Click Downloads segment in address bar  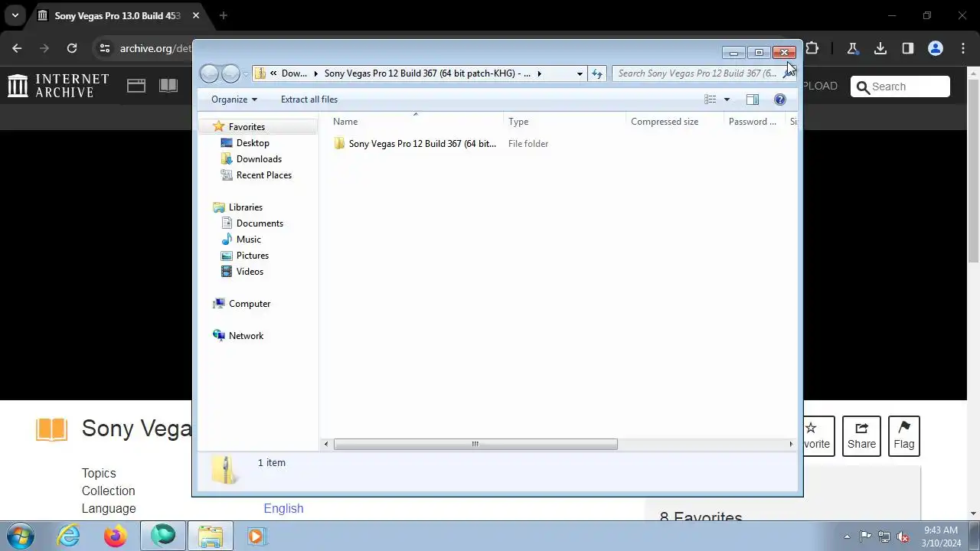pos(294,73)
